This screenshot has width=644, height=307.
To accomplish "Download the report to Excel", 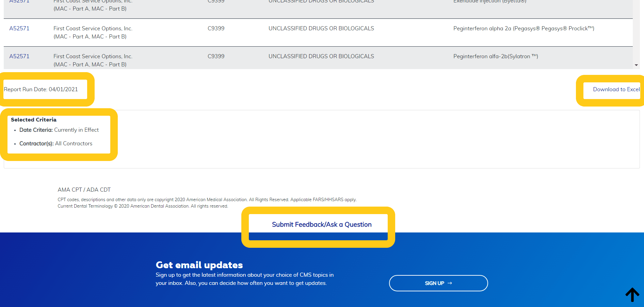I will [616, 90].
